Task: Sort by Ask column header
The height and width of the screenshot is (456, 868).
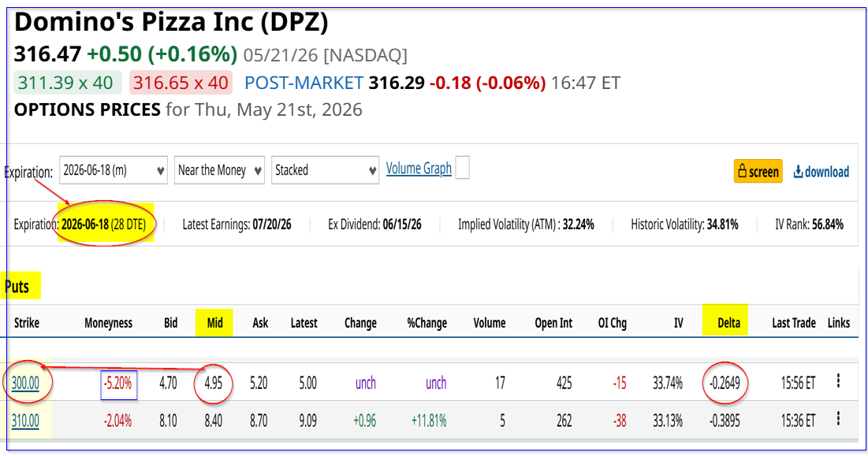Action: [x=260, y=323]
